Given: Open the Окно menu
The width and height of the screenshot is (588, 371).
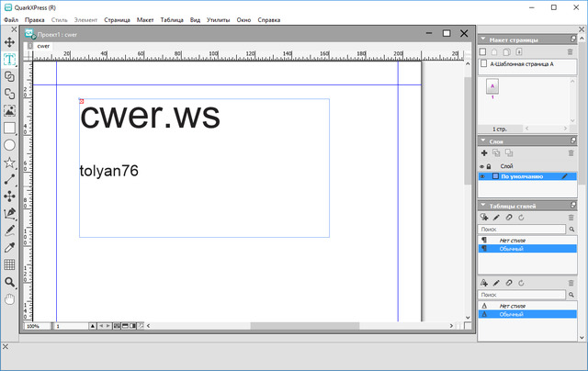Looking at the screenshot, I should (243, 20).
